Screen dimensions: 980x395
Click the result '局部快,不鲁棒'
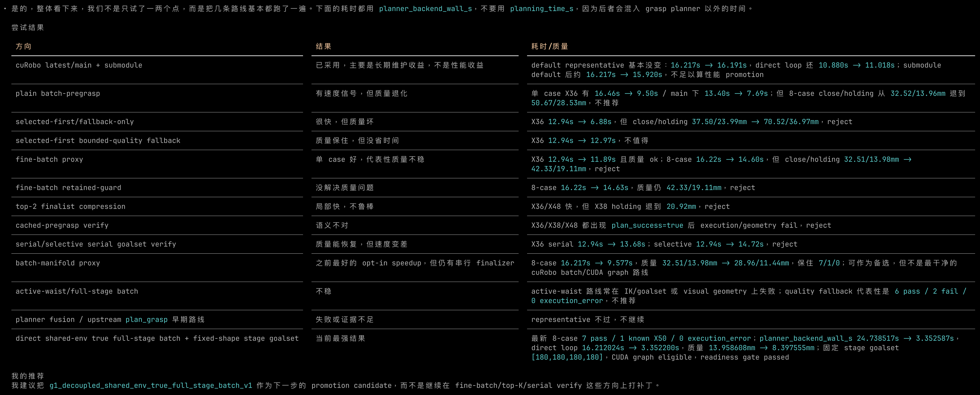(x=345, y=207)
